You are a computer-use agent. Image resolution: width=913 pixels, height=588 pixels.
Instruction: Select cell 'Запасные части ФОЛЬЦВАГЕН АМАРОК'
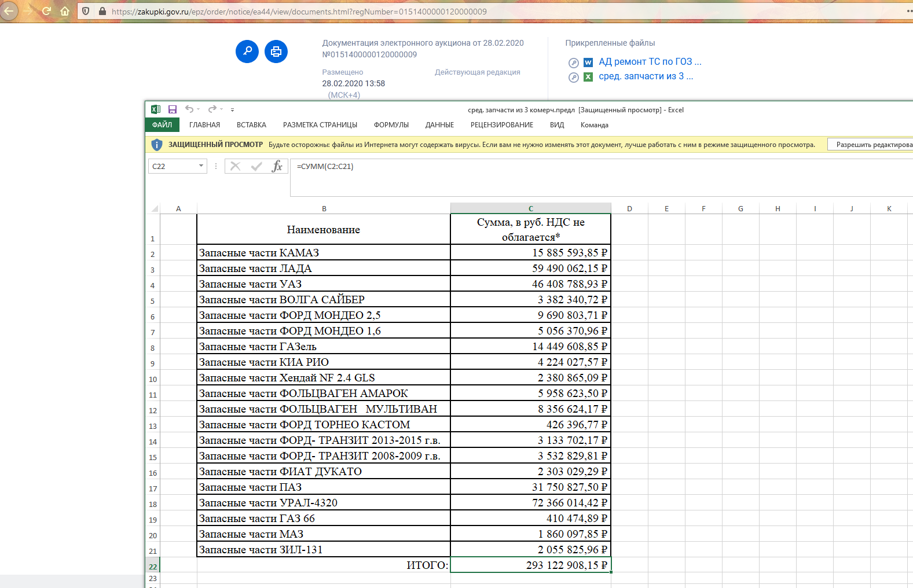click(x=324, y=394)
